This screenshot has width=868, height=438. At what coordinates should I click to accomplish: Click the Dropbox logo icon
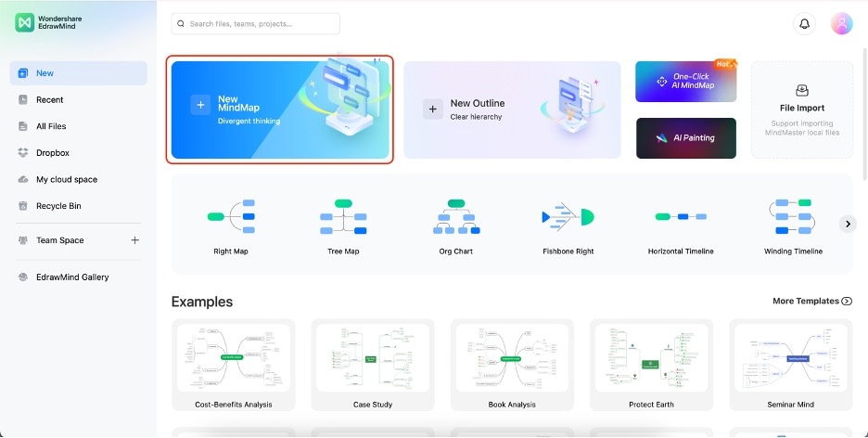click(22, 153)
